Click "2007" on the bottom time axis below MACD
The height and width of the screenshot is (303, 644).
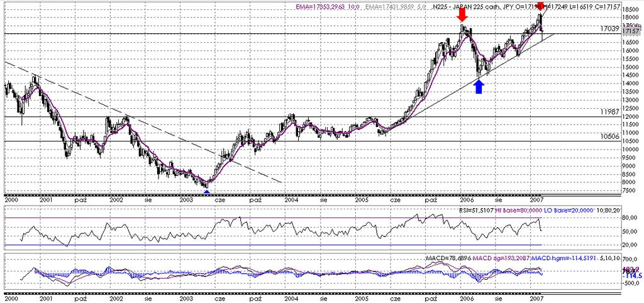[x=536, y=299]
